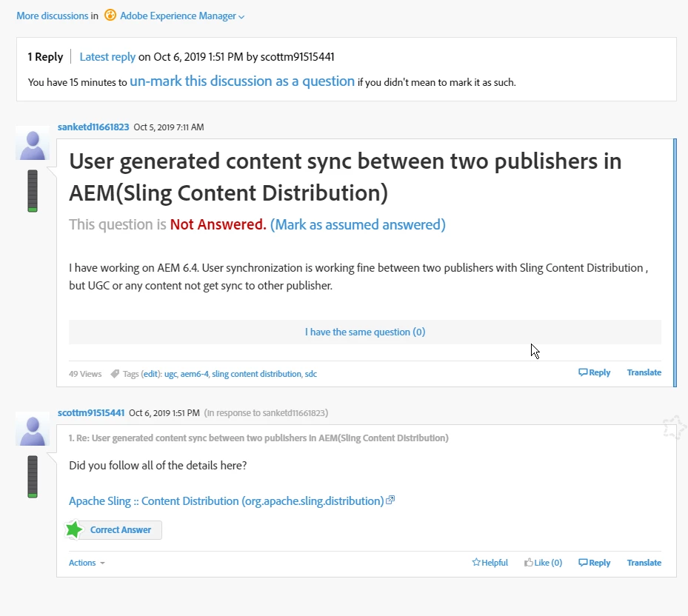
Task: Open the sling content distribution tag
Action: click(256, 374)
